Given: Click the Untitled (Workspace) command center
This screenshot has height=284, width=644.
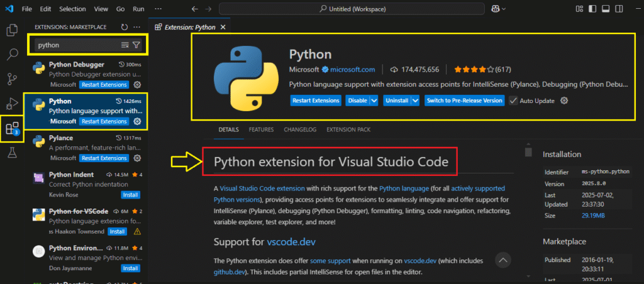Looking at the screenshot, I should tap(352, 9).
